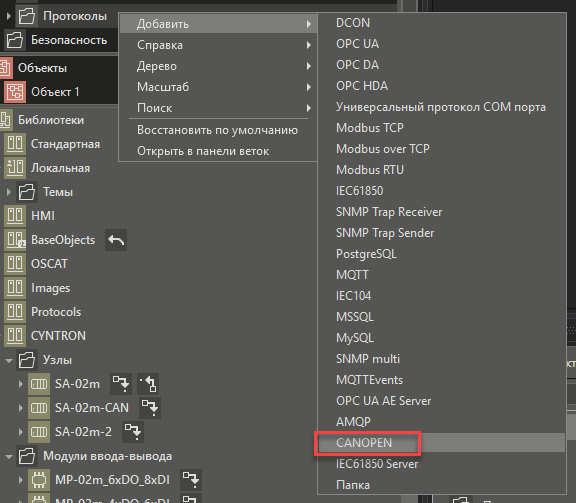Open the Дерево submenu
This screenshot has height=503, width=576.
(x=218, y=66)
